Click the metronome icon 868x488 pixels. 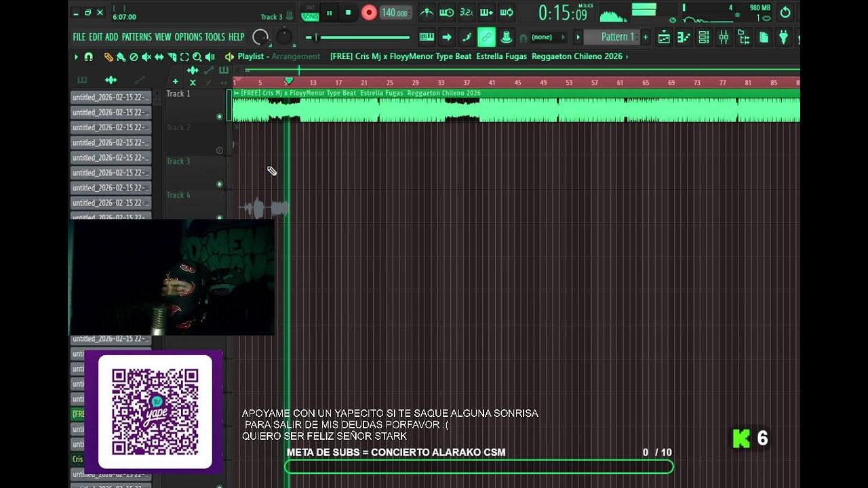[x=427, y=12]
